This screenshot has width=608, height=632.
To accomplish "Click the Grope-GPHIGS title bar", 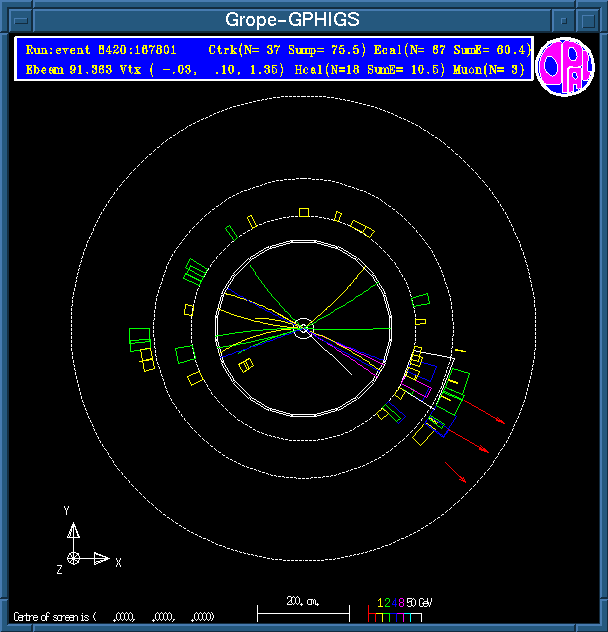I will pyautogui.click(x=292, y=19).
